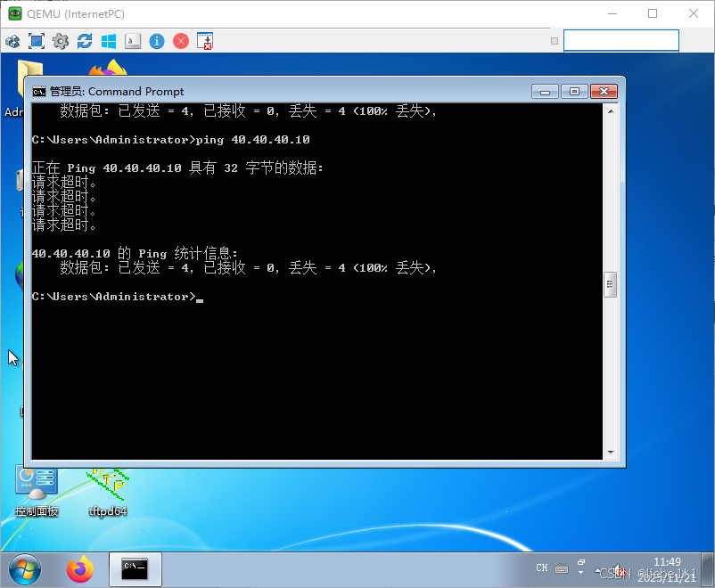This screenshot has width=715, height=588.
Task: Open the Windows Start orb
Action: pyautogui.click(x=25, y=570)
